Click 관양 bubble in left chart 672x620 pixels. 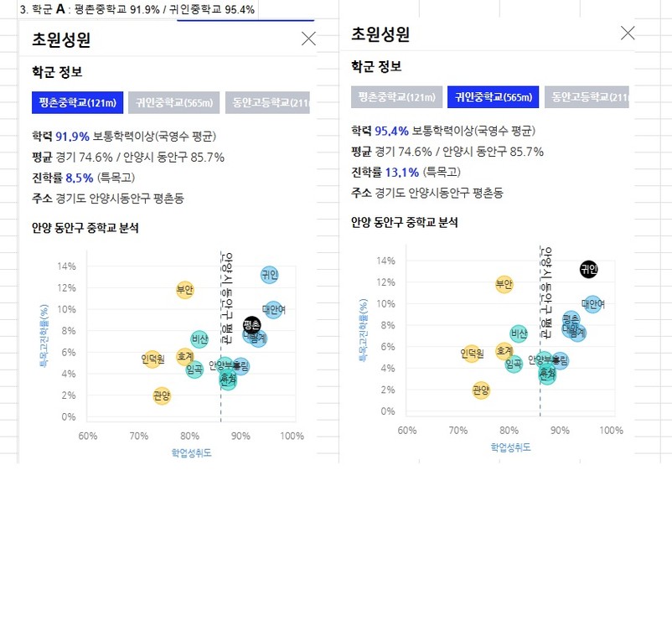coord(162,395)
